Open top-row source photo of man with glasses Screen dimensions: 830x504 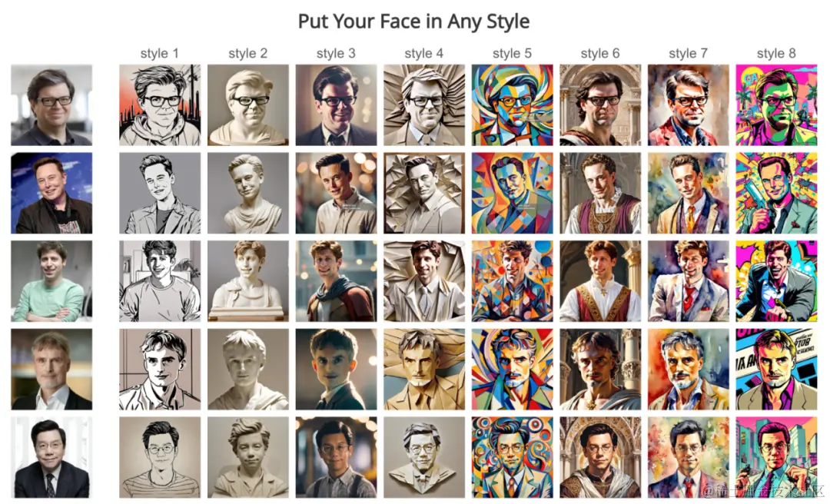coord(51,104)
